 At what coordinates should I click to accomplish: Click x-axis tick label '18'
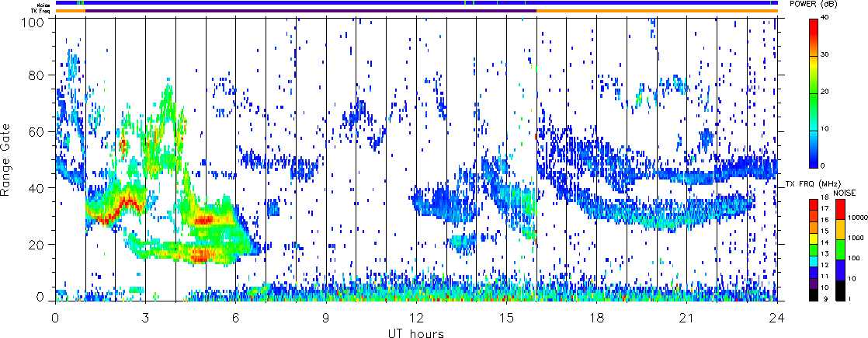click(597, 316)
